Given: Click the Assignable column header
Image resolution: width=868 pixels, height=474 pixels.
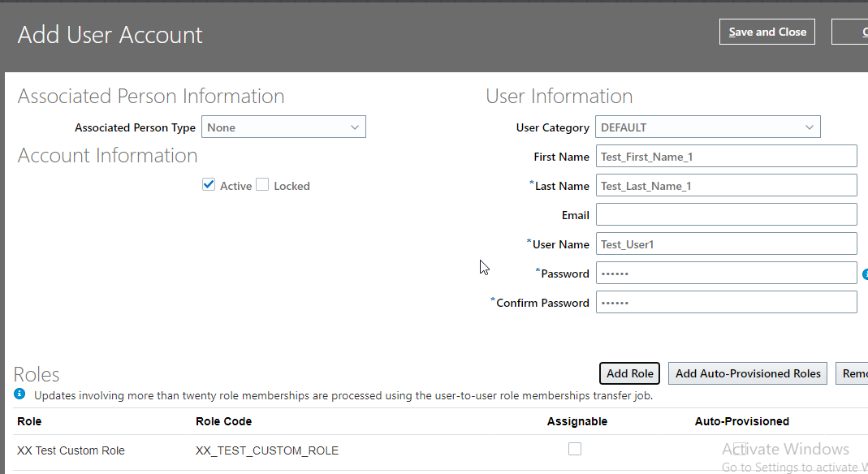Looking at the screenshot, I should pyautogui.click(x=577, y=421).
